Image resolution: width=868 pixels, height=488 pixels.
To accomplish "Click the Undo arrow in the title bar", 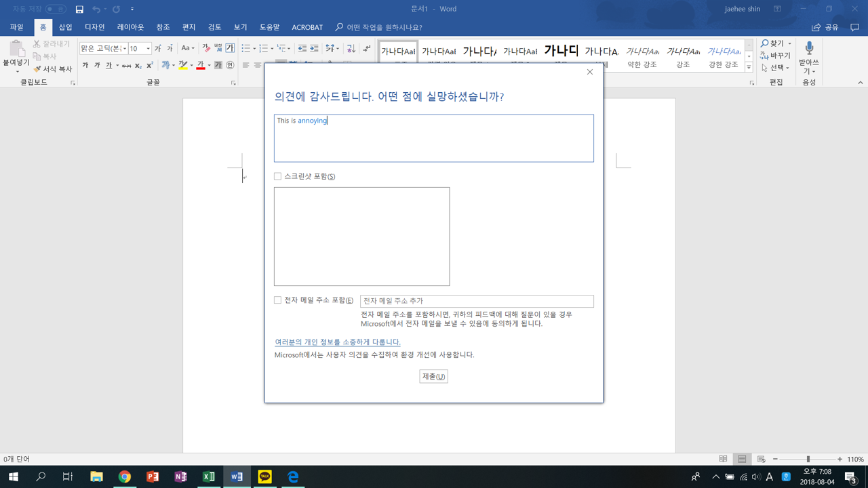I will click(x=96, y=9).
